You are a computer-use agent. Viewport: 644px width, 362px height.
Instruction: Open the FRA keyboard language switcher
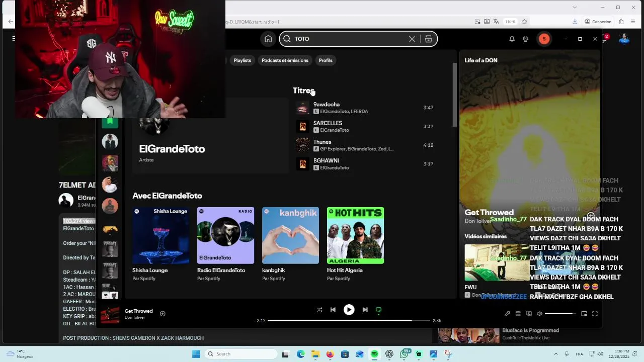point(580,354)
